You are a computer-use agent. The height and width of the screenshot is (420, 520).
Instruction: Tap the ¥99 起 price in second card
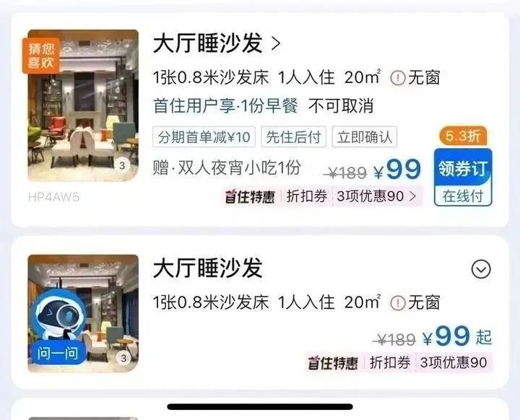[x=457, y=337]
